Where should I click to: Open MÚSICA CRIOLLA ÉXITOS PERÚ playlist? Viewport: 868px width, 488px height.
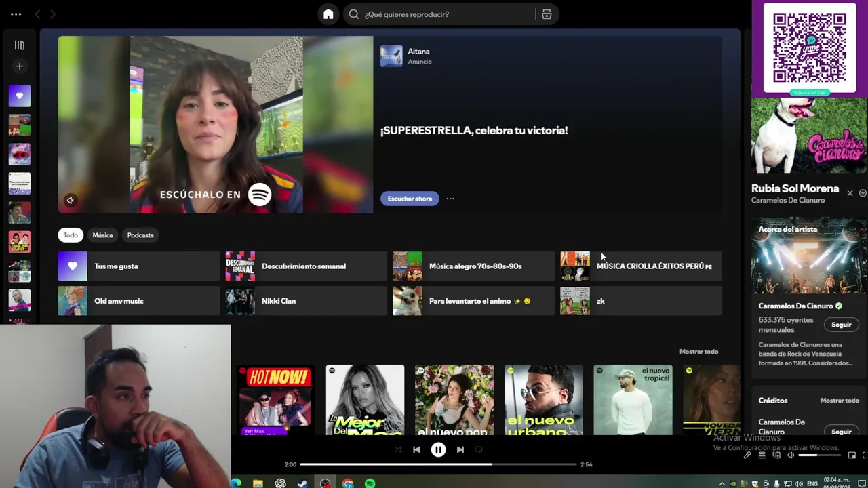(641, 266)
